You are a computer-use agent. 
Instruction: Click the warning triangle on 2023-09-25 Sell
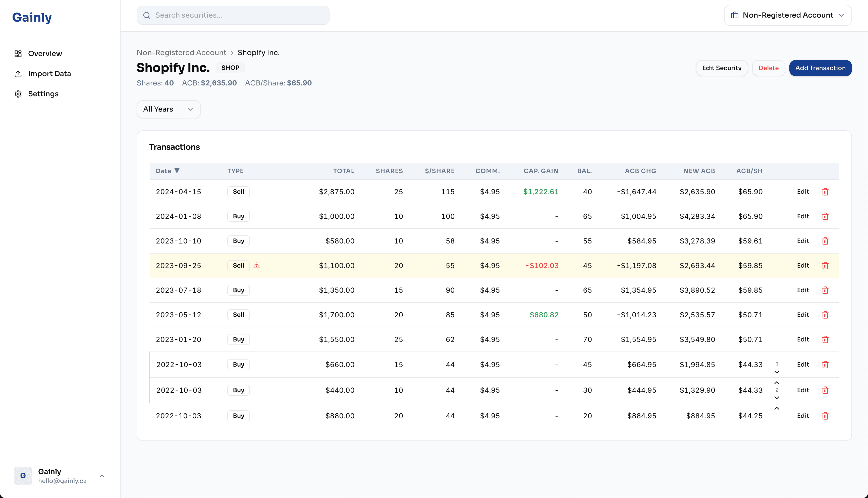(x=256, y=265)
